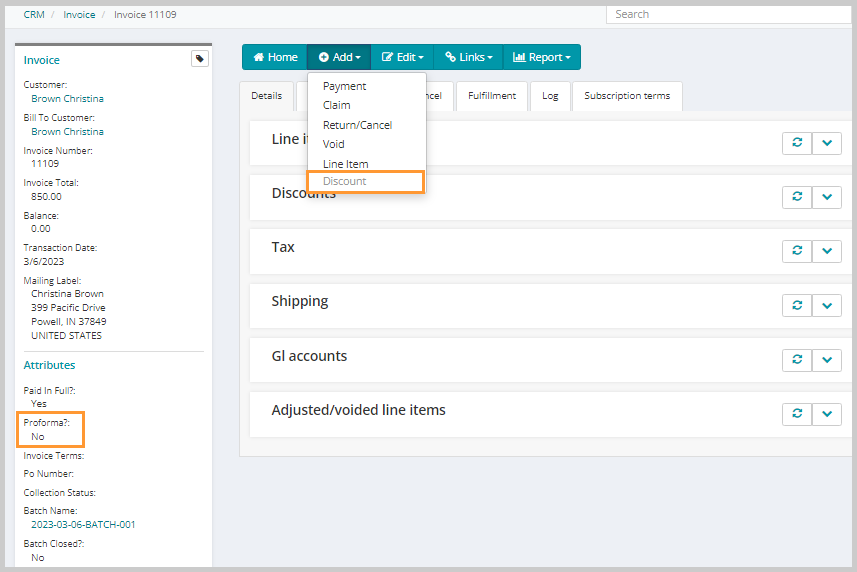Click Adjusted/voided line items title
The height and width of the screenshot is (572, 857).
(x=359, y=410)
